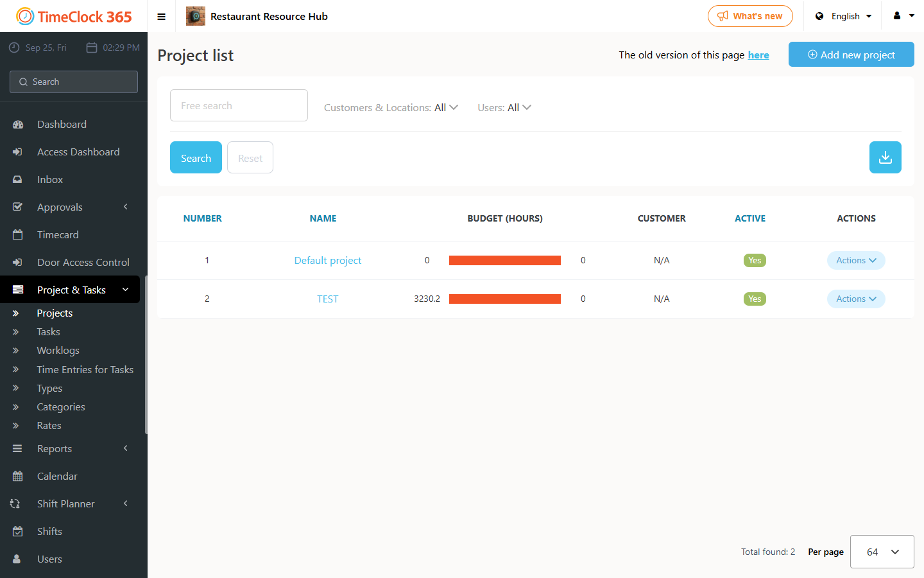924x578 pixels.
Task: Click the globe language icon
Action: [819, 16]
